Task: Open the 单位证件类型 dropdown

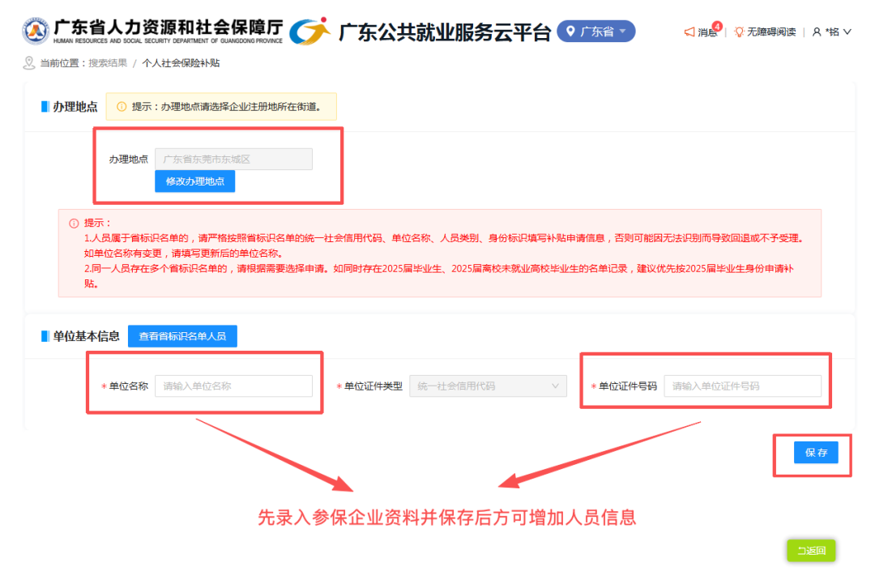Action: 488,386
